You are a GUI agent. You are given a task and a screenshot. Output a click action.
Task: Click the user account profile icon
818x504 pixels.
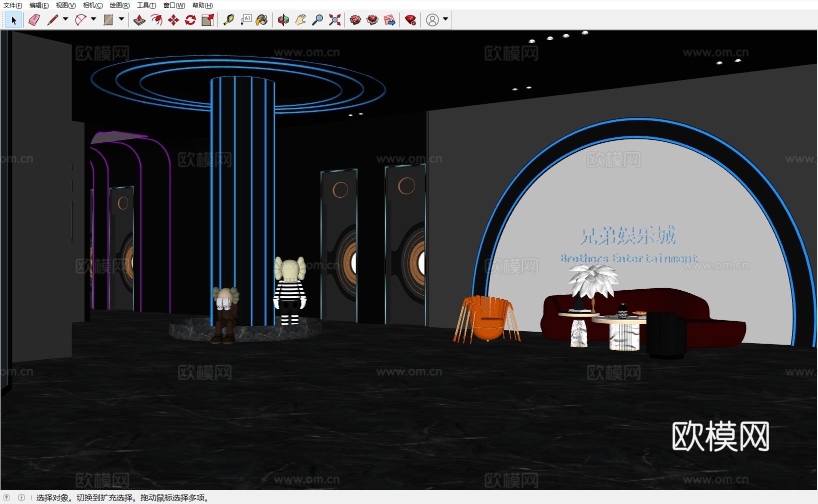[432, 20]
